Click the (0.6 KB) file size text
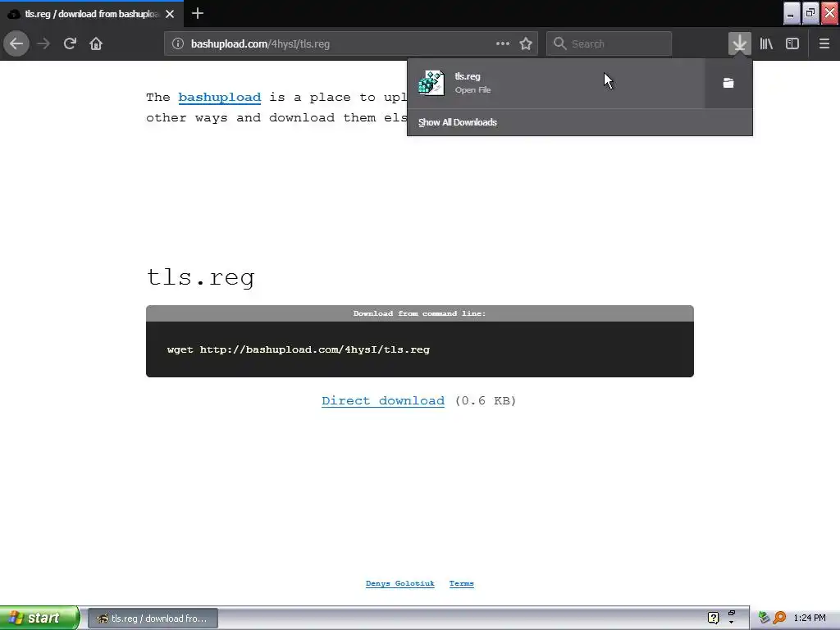The width and height of the screenshot is (840, 630). tap(486, 400)
